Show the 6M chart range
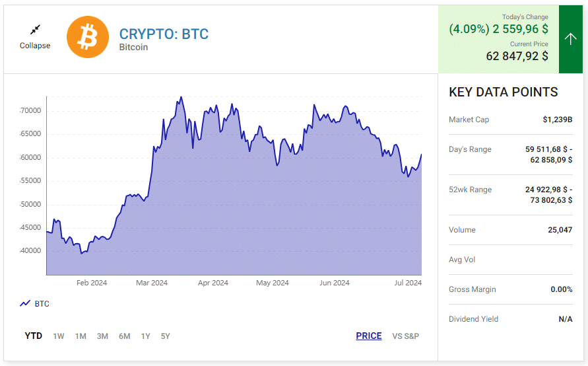This screenshot has width=588, height=366. 125,336
